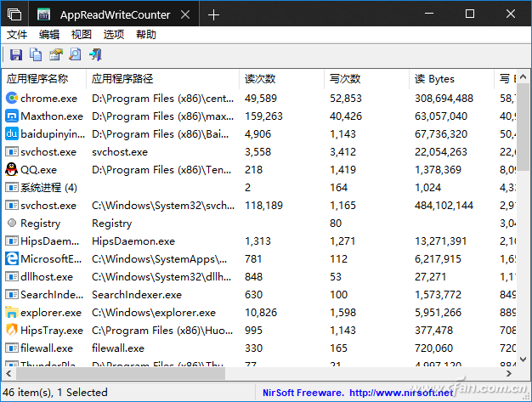532x402 pixels.
Task: Click the dllhost.exe row icon
Action: coord(12,277)
